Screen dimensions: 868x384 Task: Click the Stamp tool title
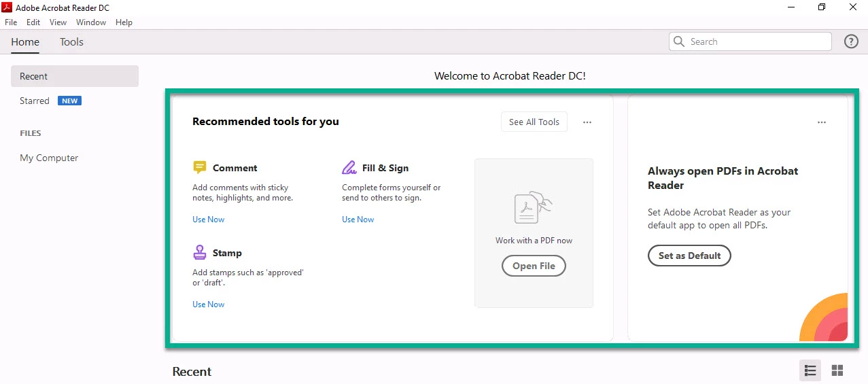(227, 253)
